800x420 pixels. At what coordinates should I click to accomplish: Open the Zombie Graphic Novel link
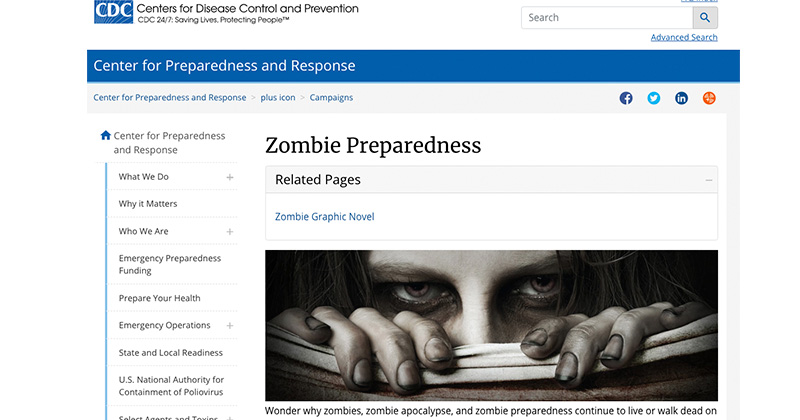point(324,216)
